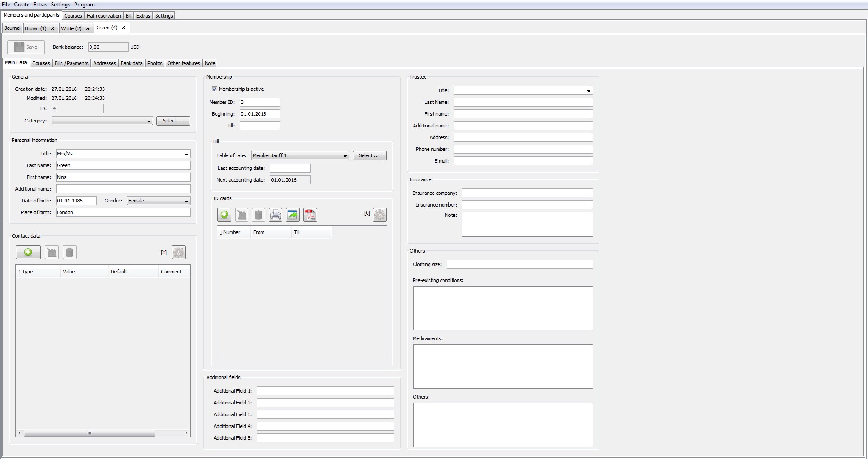Open the Photos tab

[155, 63]
